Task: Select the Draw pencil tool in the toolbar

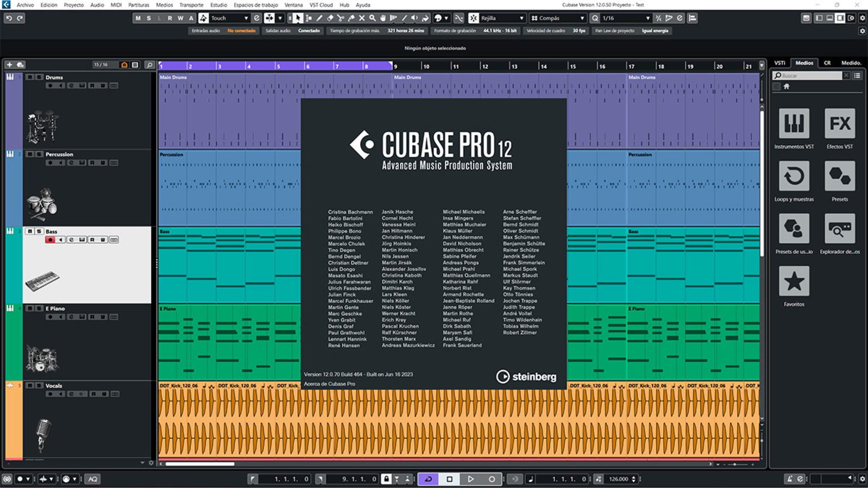Action: [x=320, y=18]
